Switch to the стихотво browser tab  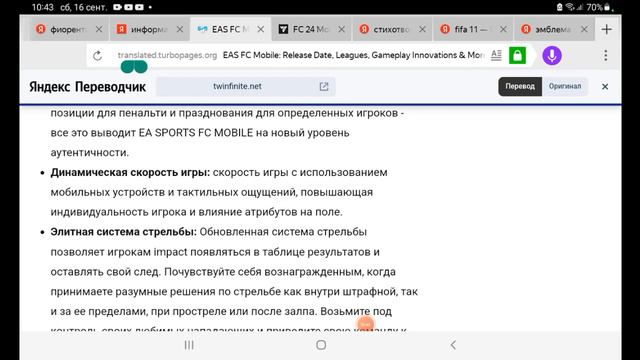pyautogui.click(x=391, y=29)
